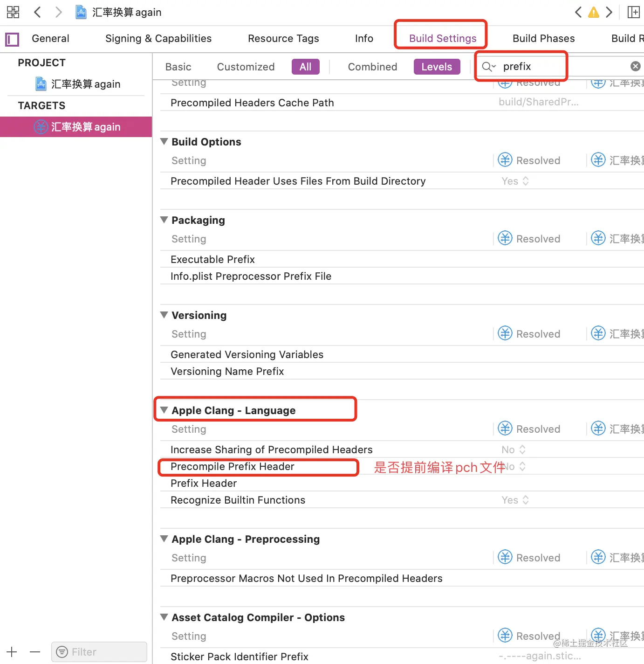644x664 pixels.
Task: Collapse the Versioning section
Action: (164, 315)
